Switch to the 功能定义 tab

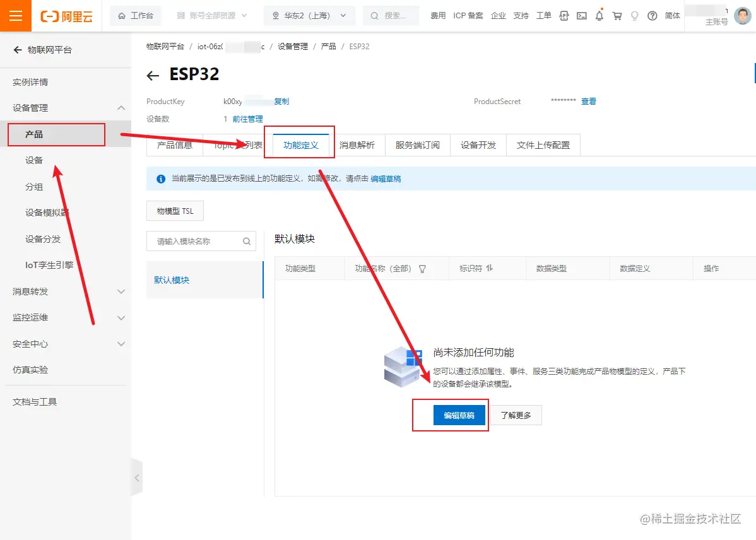(x=301, y=144)
